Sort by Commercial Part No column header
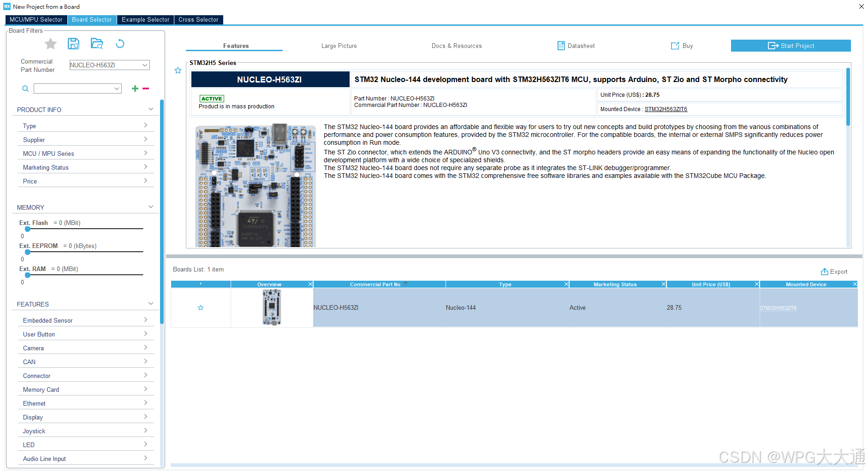 [x=379, y=284]
